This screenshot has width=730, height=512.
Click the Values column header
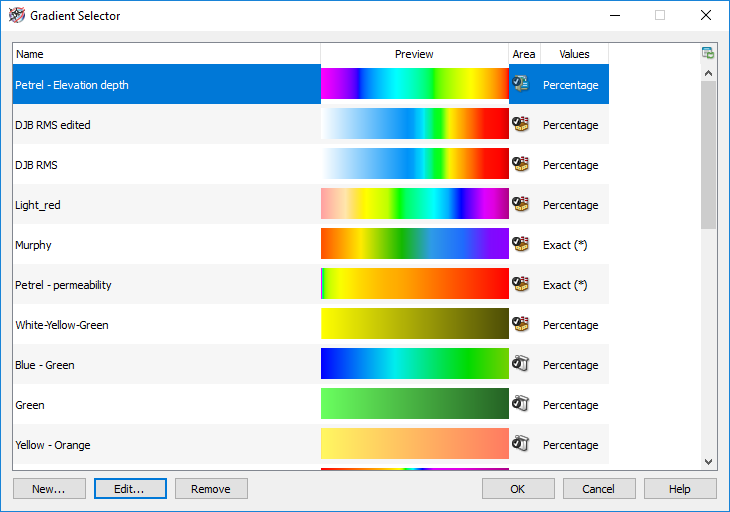[574, 54]
